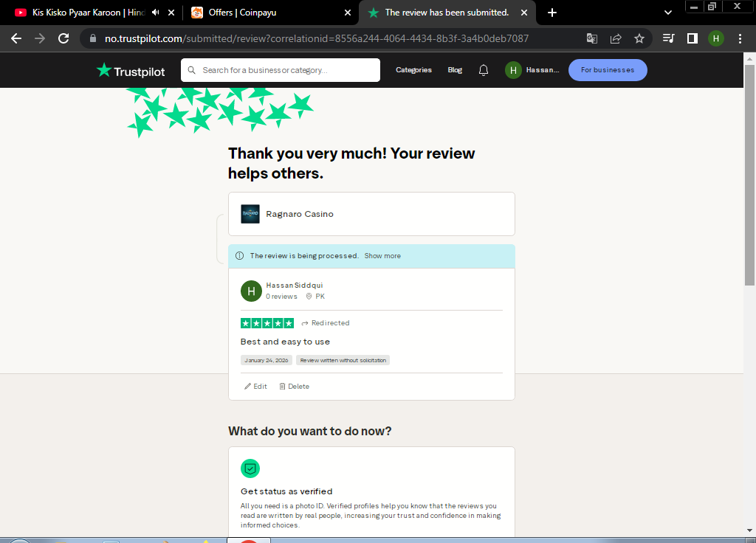Click the verified shield icon
Screen dimensions: 756x543
point(250,468)
